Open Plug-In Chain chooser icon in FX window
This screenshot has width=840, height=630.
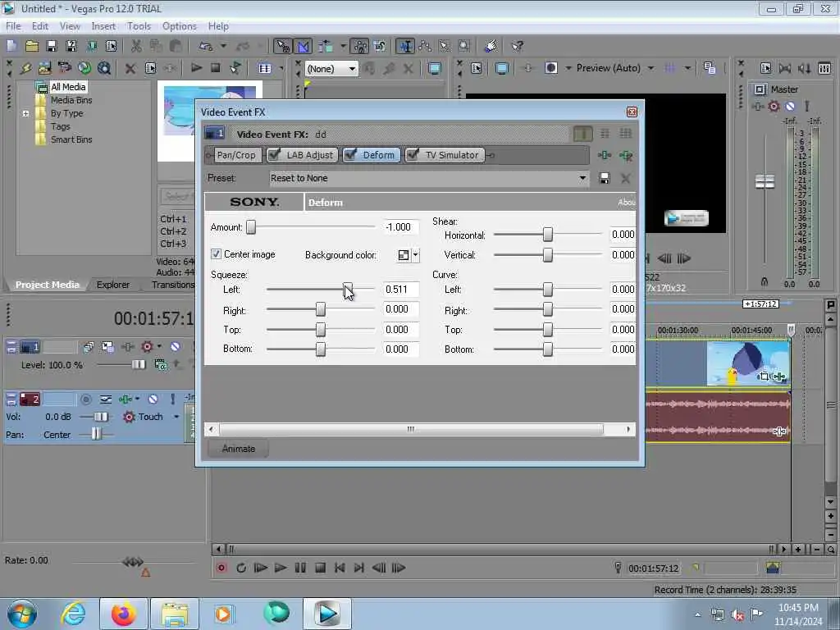pyautogui.click(x=605, y=155)
